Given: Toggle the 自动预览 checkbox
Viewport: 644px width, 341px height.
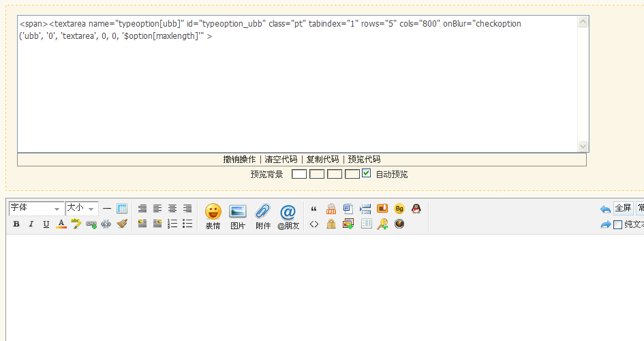Looking at the screenshot, I should [367, 173].
